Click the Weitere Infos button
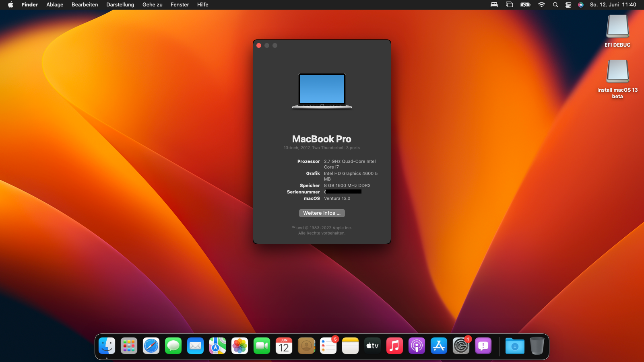Screen dimensions: 644x362 coord(322,213)
